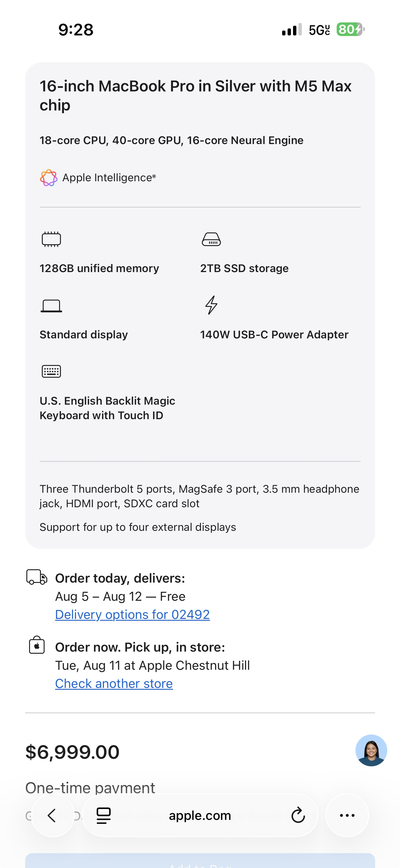Tap the Safari back arrow button
The width and height of the screenshot is (400, 868).
coord(53,815)
